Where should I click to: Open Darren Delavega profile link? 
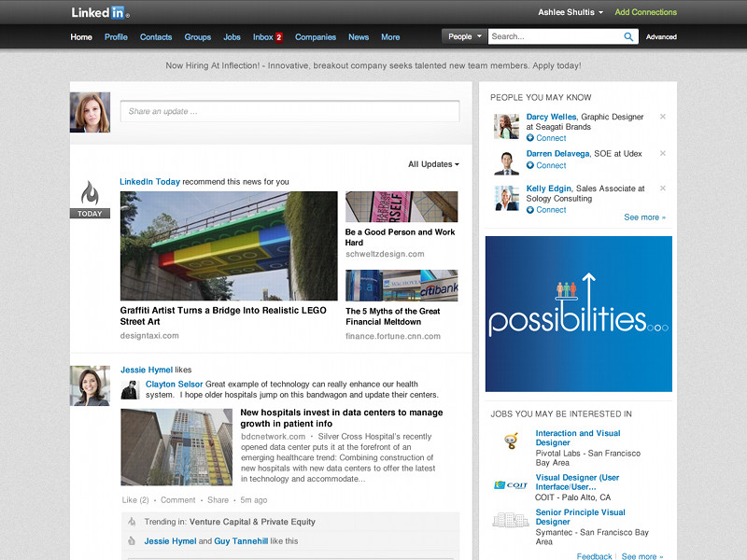click(x=557, y=154)
